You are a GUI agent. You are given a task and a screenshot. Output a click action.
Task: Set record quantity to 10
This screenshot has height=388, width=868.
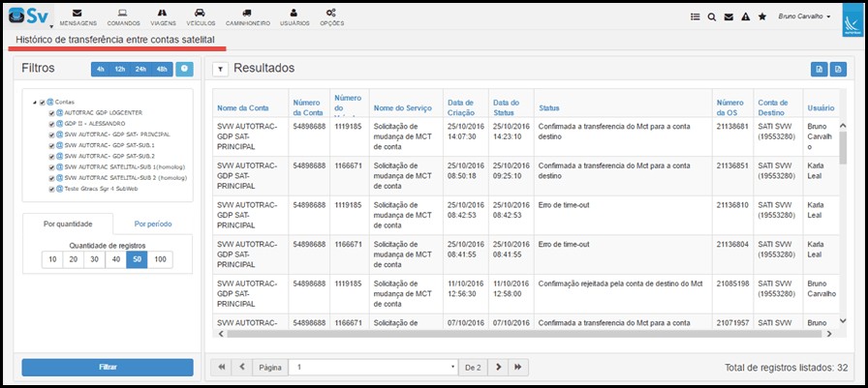tap(52, 259)
